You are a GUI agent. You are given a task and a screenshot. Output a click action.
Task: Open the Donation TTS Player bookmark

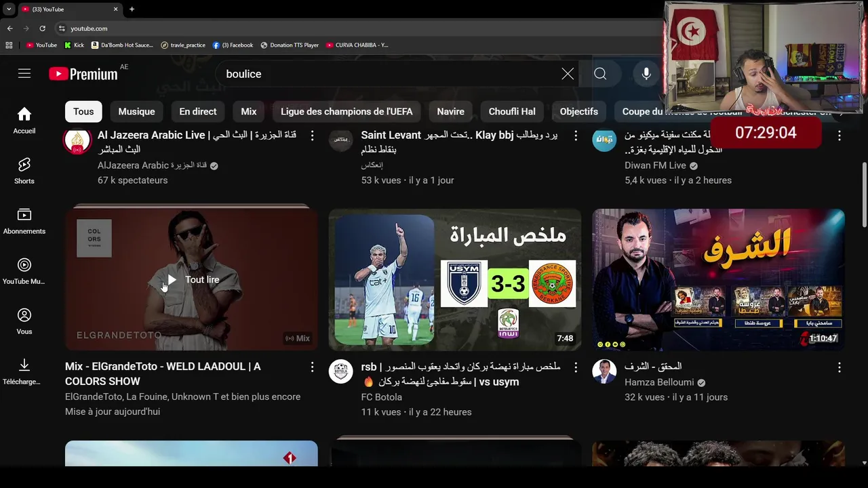tap(290, 45)
